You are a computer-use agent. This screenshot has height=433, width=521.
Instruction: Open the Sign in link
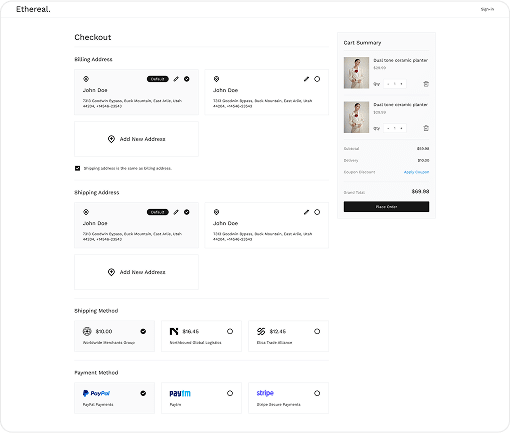[487, 9]
